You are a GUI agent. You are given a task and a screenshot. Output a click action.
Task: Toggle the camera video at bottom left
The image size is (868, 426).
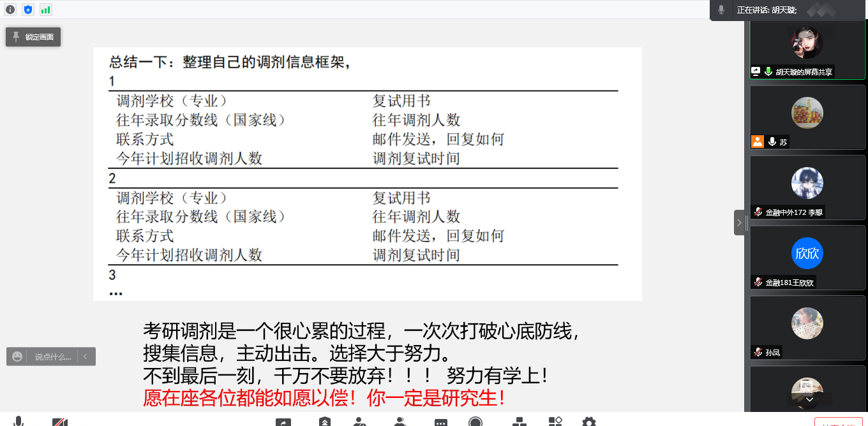click(60, 422)
